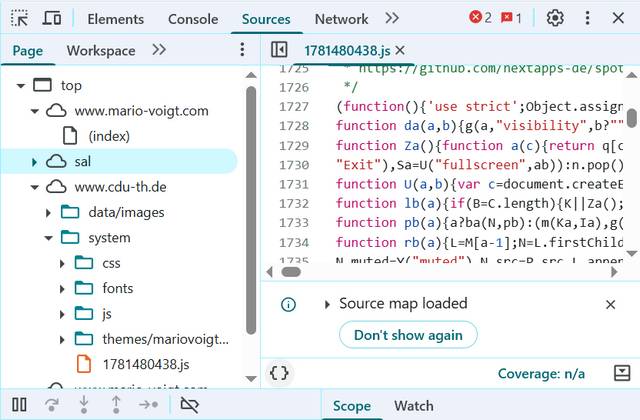The width and height of the screenshot is (640, 420).
Task: Select the Sources tab
Action: [x=266, y=19]
